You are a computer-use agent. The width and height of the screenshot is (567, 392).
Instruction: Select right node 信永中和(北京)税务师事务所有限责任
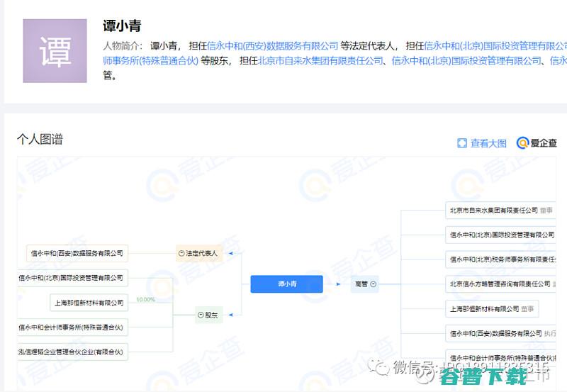click(500, 259)
